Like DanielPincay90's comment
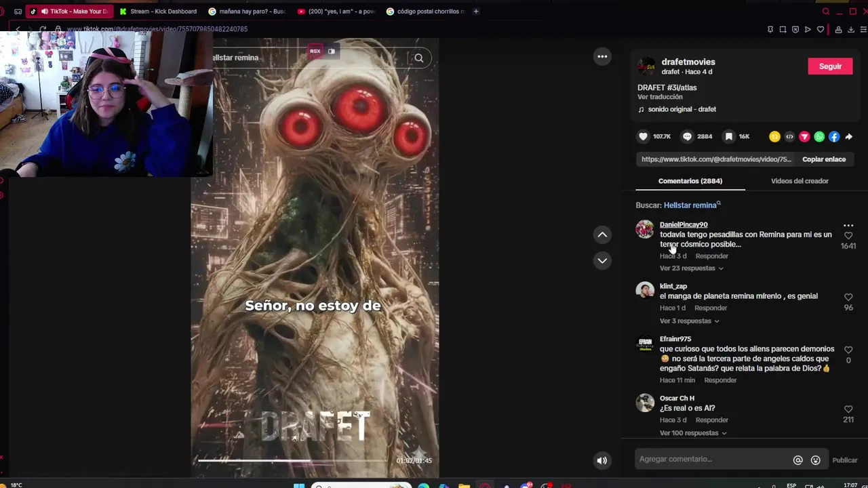Screen dimensions: 868x488 [x=848, y=235]
